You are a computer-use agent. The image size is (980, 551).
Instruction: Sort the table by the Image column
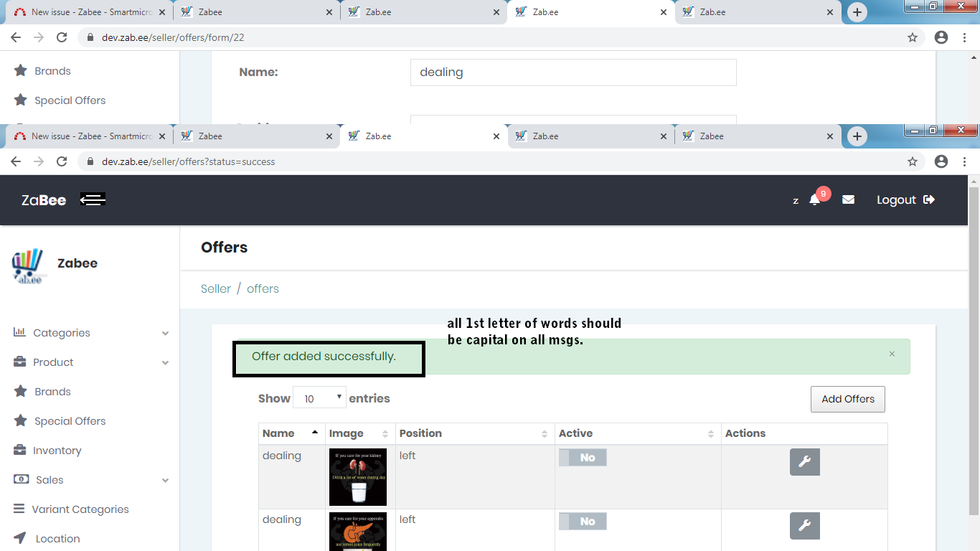tap(359, 433)
